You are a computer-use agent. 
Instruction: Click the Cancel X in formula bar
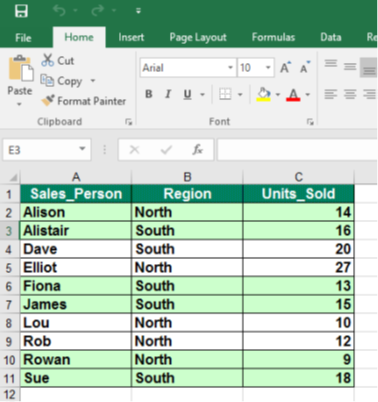click(134, 150)
